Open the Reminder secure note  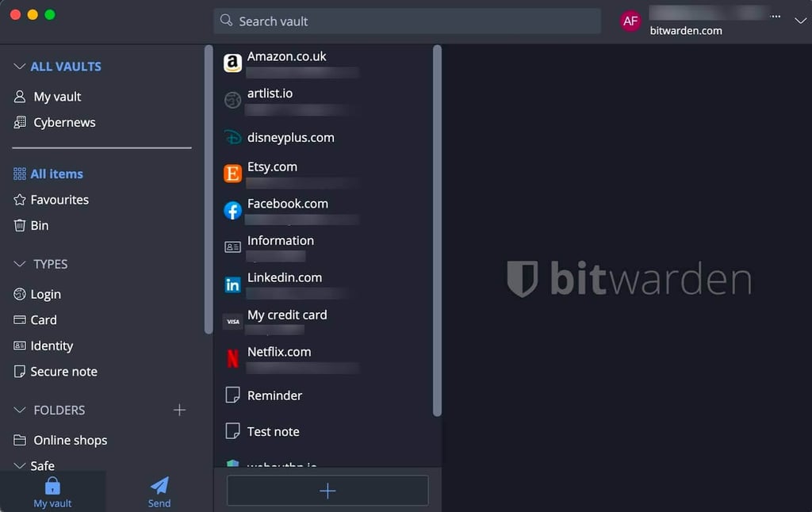[x=324, y=395]
